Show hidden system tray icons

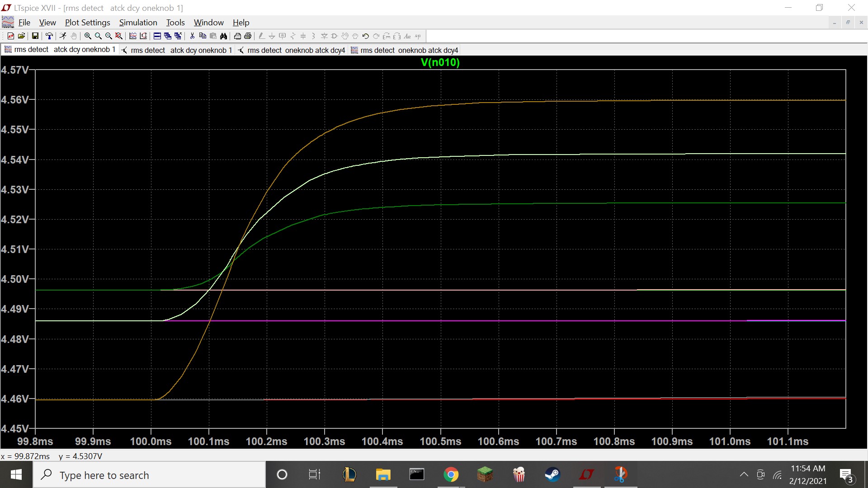click(744, 475)
